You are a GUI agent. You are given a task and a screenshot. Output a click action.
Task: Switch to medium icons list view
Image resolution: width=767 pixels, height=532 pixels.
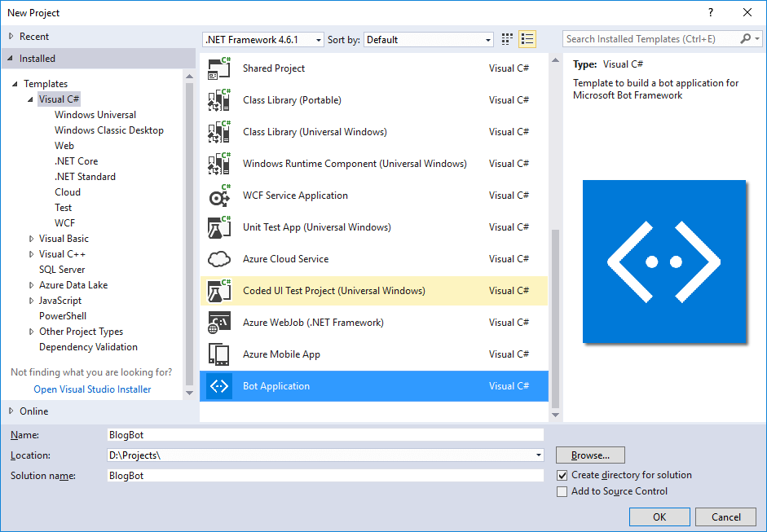(x=527, y=38)
